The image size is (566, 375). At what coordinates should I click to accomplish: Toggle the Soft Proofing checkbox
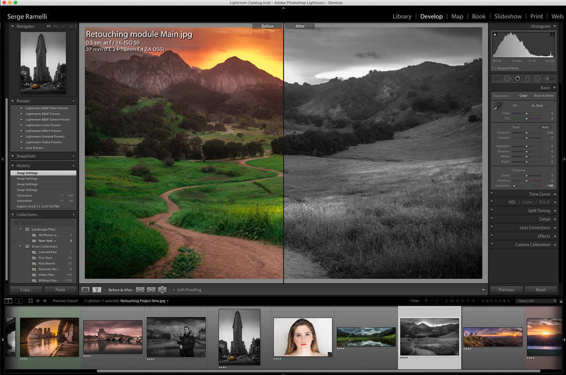173,290
